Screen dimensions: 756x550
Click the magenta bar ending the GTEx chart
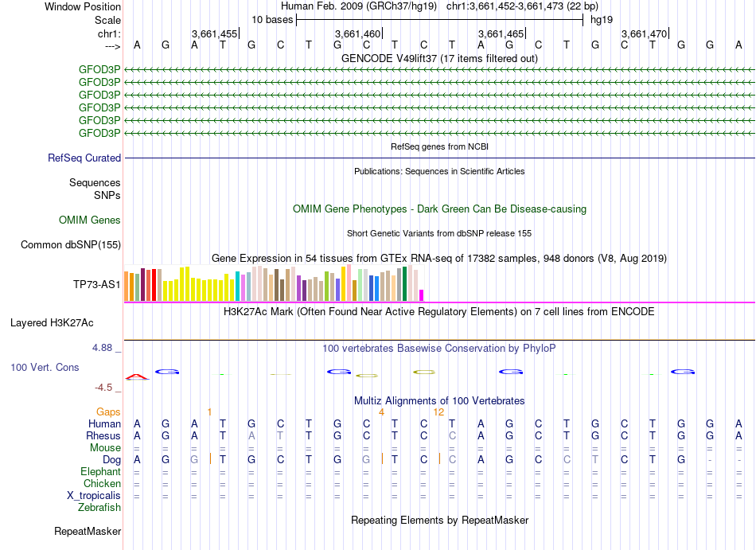[x=422, y=295]
